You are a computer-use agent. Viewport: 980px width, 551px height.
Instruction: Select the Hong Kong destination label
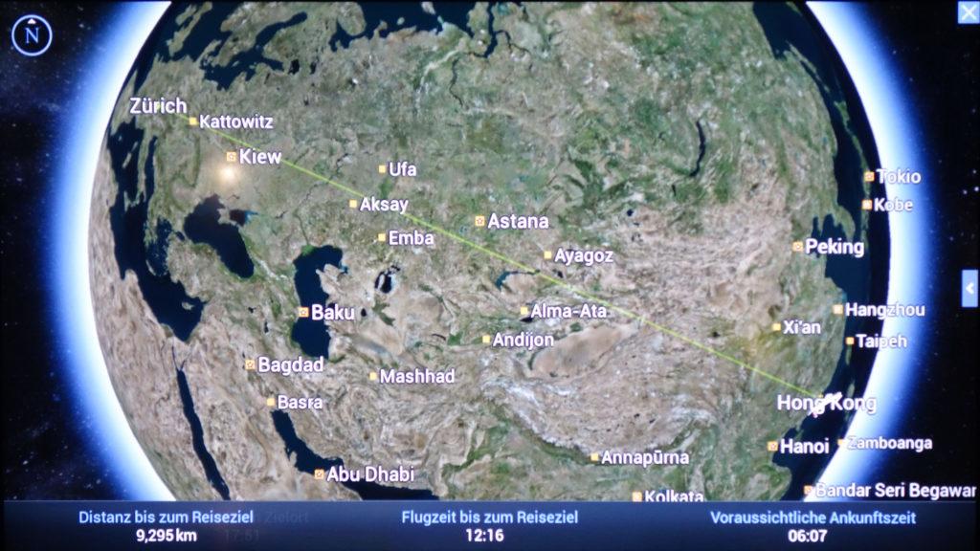tap(826, 403)
